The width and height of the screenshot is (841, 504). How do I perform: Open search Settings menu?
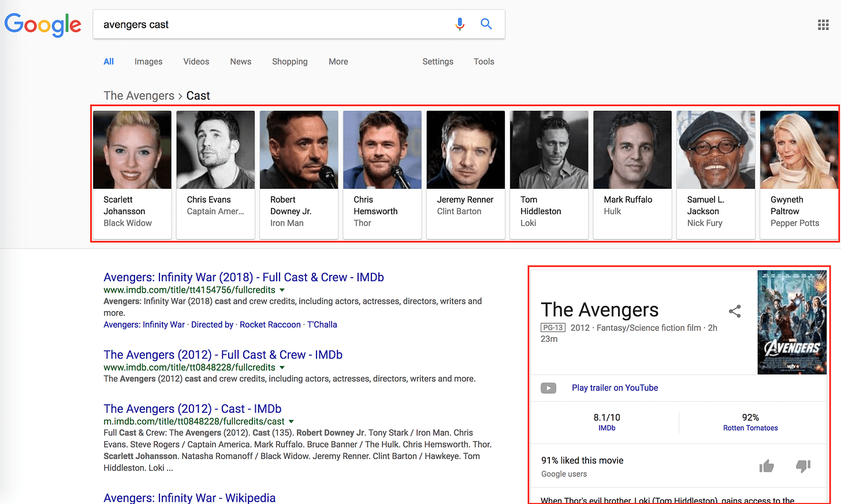(x=438, y=62)
